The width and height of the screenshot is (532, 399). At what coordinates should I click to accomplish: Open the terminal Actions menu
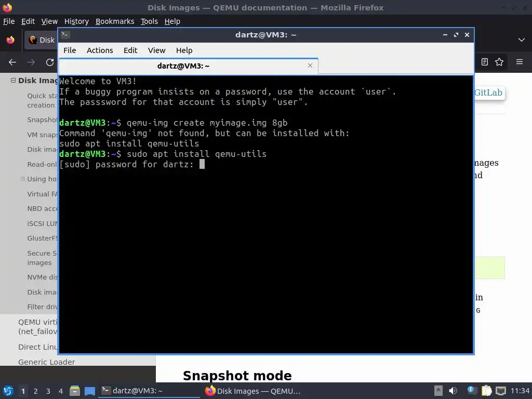pyautogui.click(x=100, y=50)
